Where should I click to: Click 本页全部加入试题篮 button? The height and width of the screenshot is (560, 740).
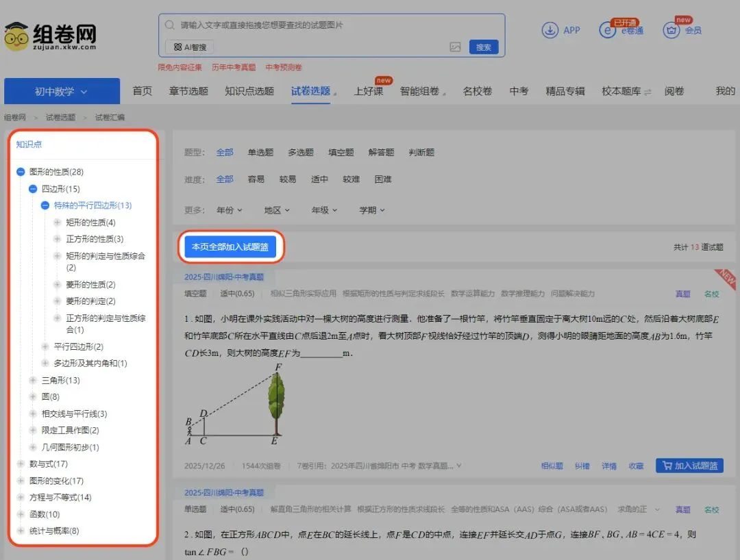point(230,247)
